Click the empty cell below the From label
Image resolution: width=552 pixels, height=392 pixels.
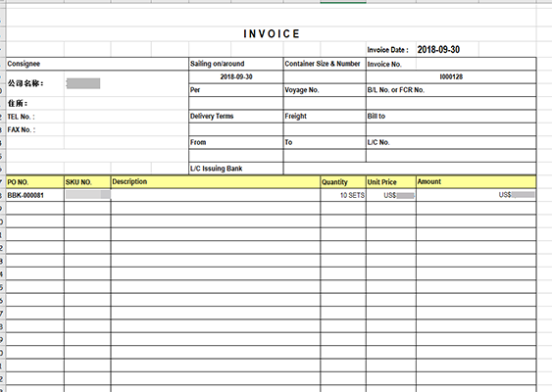(x=236, y=156)
